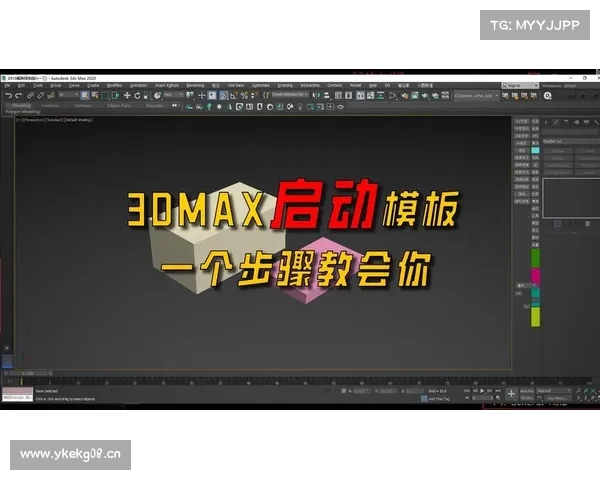Click the Bind to Space Warp icon

click(x=51, y=95)
